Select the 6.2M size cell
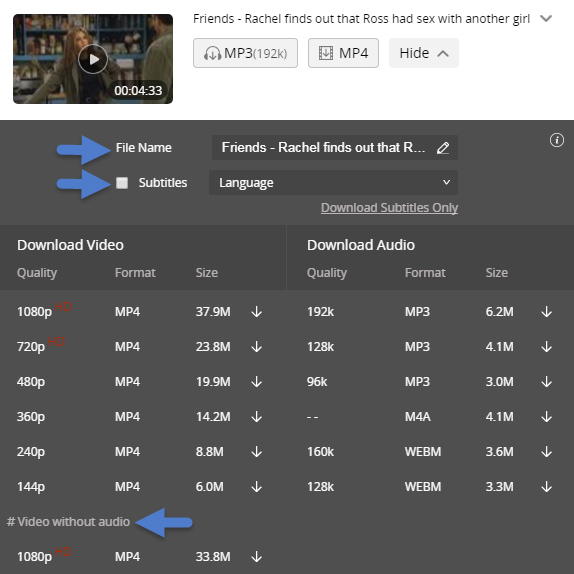The image size is (574, 574). tap(499, 312)
